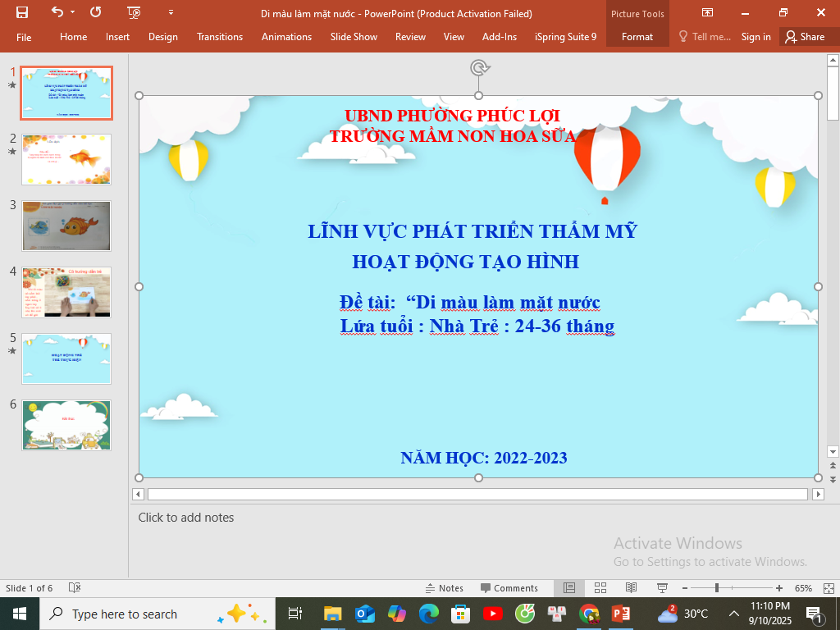This screenshot has height=630, width=840.
Task: Open Ribbon Display Options
Action: tap(707, 12)
